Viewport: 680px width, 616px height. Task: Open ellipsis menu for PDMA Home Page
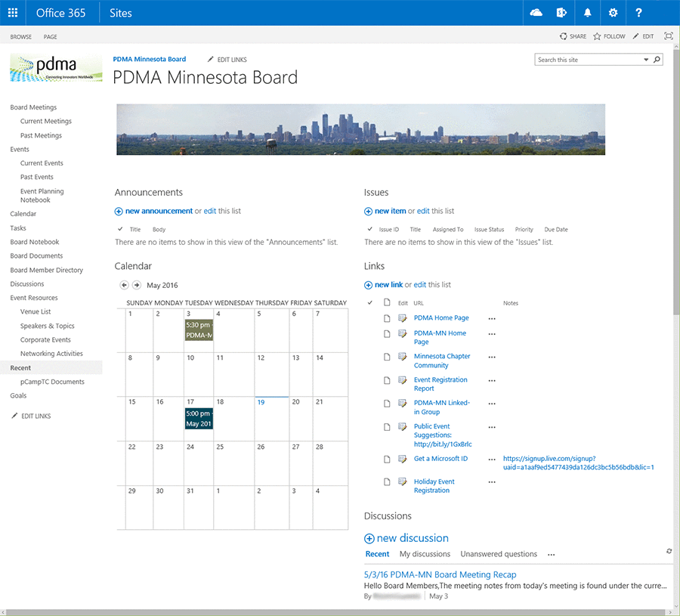click(x=492, y=319)
